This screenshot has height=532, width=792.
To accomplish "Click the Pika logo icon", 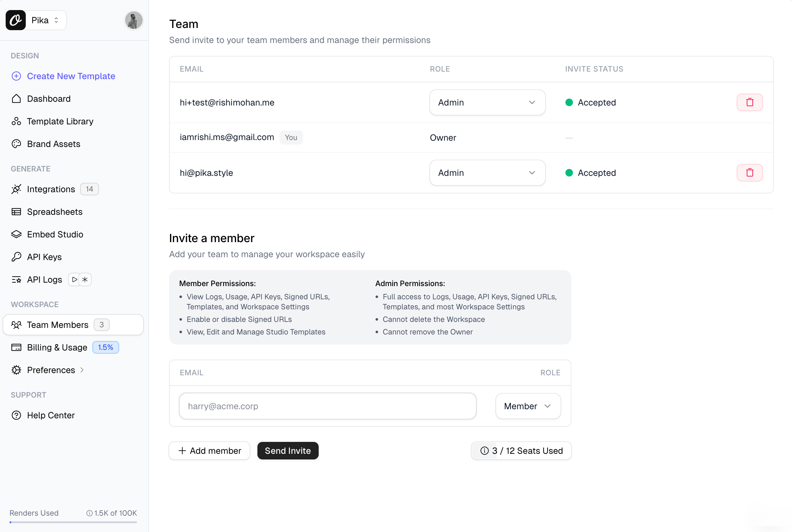I will (16, 20).
